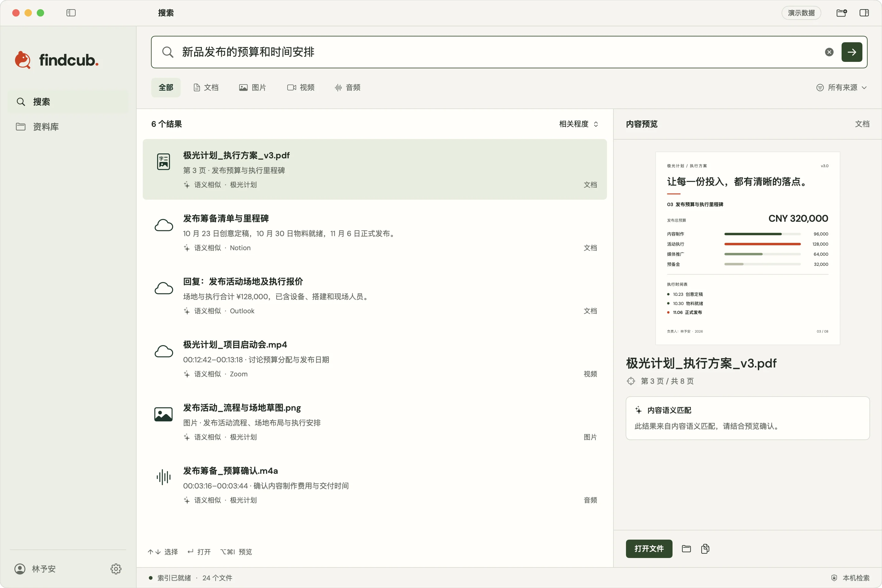Click the 演示数据 pill button

click(801, 13)
